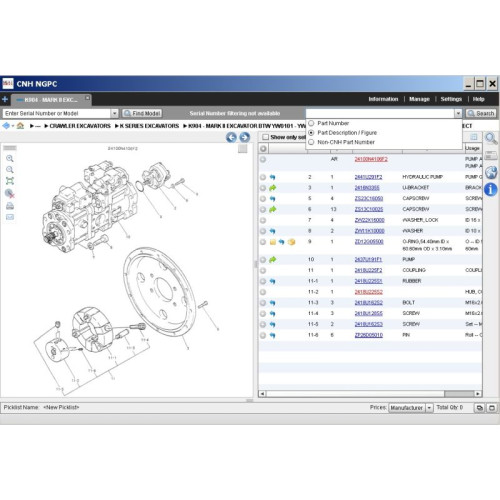This screenshot has height=500, width=500.
Task: Click the table columns icon above Usage
Action: click(474, 137)
